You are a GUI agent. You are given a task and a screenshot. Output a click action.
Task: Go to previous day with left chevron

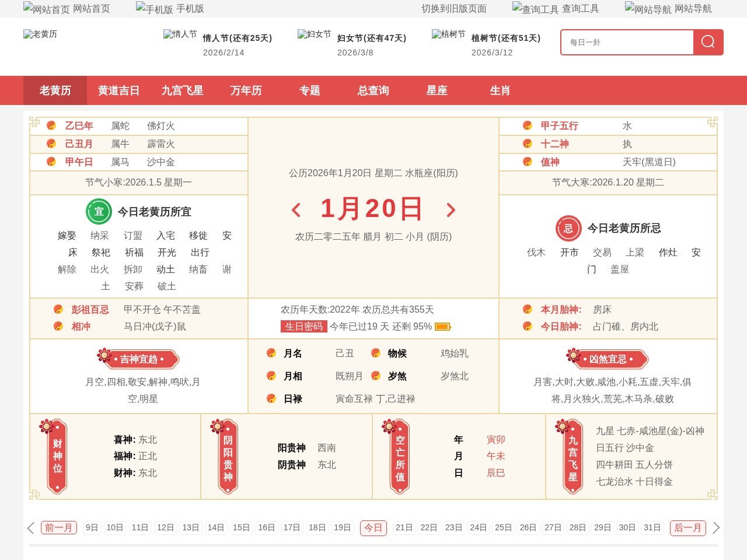[296, 210]
